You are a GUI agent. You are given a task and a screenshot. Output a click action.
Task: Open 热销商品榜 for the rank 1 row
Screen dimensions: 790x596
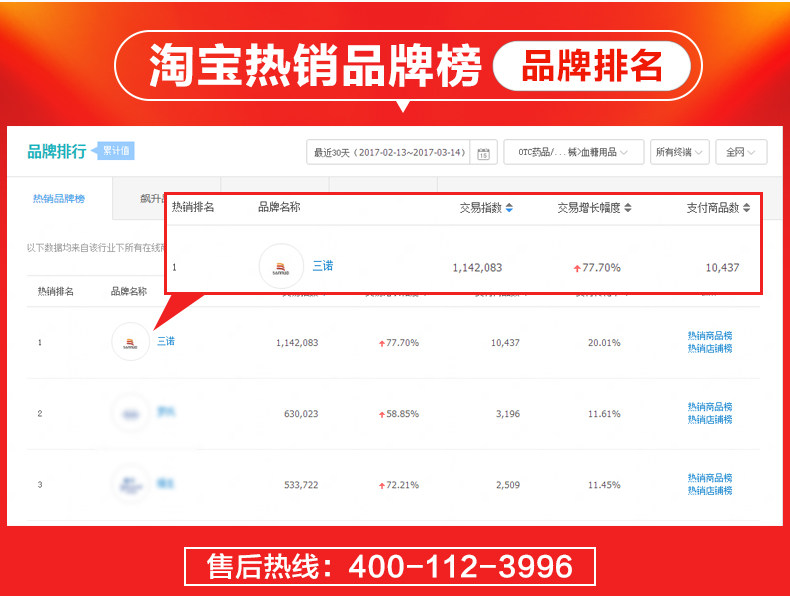pyautogui.click(x=709, y=336)
